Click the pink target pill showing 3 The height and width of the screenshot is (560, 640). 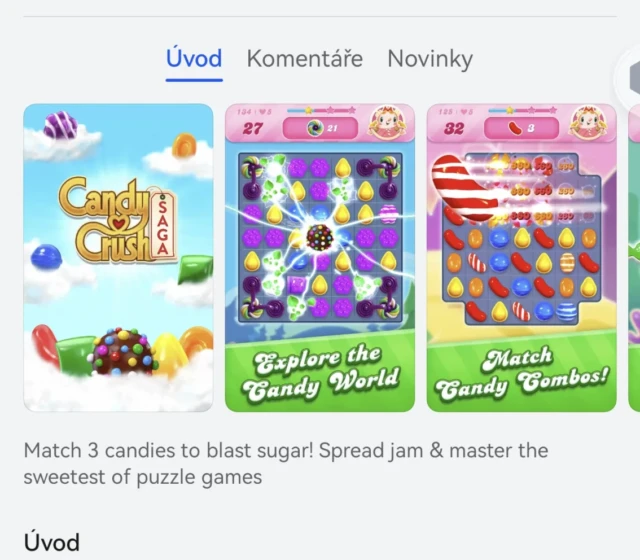click(522, 128)
